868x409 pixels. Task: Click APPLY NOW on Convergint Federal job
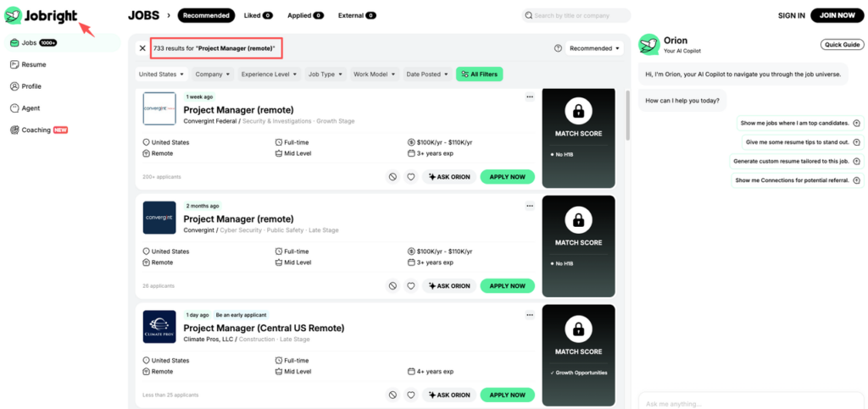[x=508, y=177]
